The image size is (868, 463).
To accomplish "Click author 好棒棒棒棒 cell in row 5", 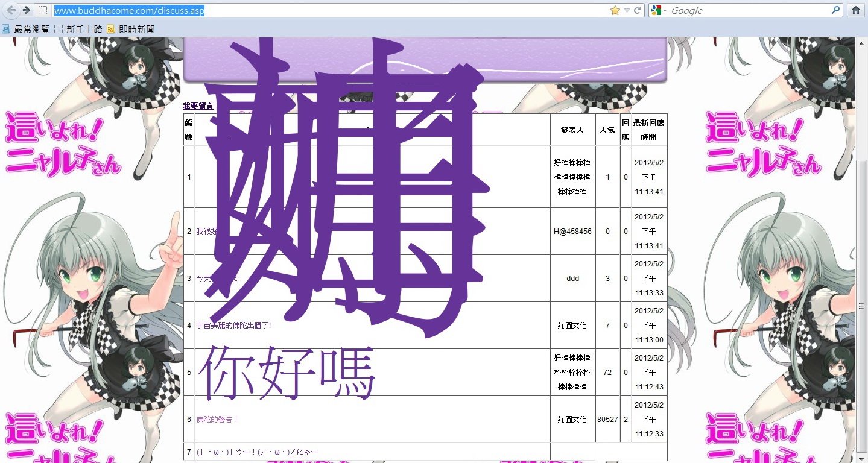I will (x=572, y=373).
